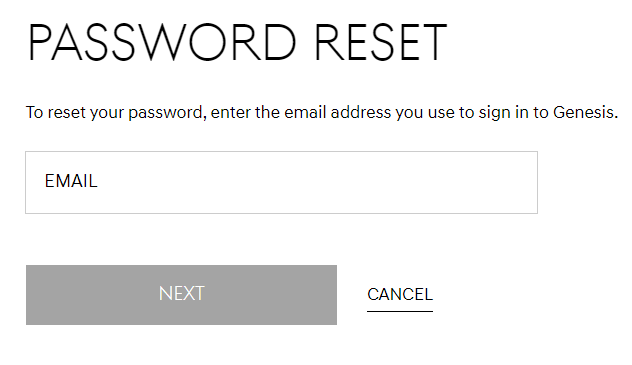Click the word Genesis in the instructions
This screenshot has width=632, height=365.
pyautogui.click(x=584, y=112)
